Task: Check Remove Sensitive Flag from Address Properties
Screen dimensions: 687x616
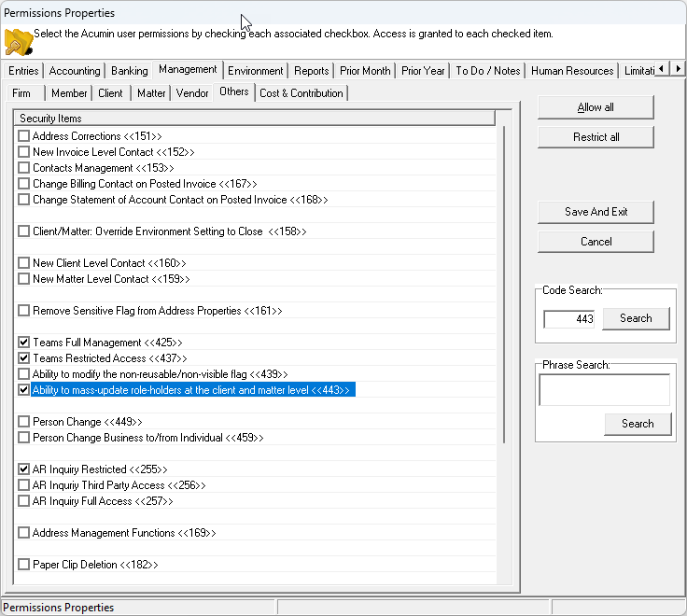Action: click(23, 311)
